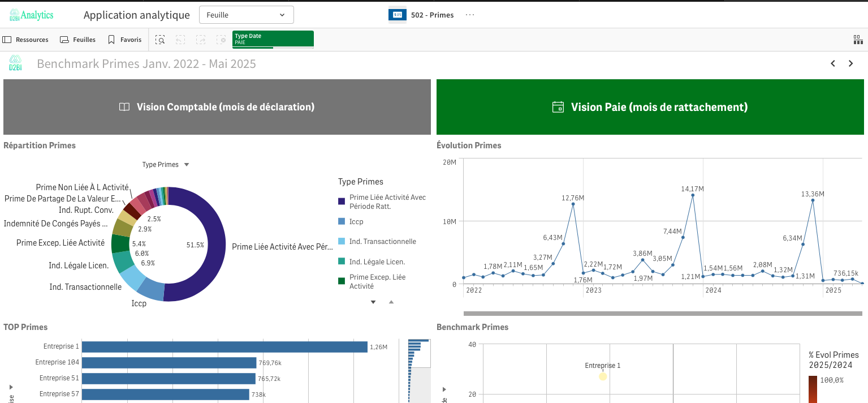Open the three-dot menu beside 502 - Primes
868x403 pixels.
tap(470, 15)
